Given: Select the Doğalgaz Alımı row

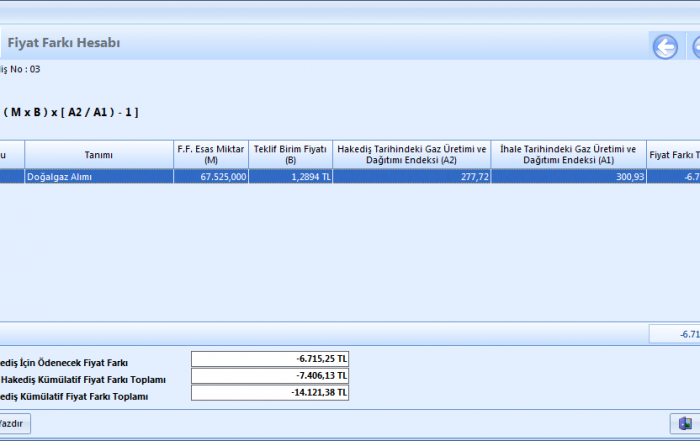Looking at the screenshot, I should 98,176.
